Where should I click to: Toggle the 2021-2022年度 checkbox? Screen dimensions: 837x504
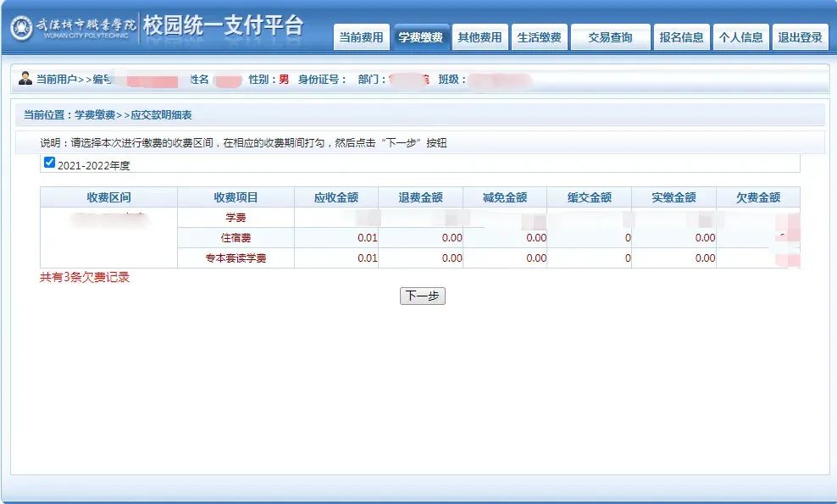tap(49, 163)
